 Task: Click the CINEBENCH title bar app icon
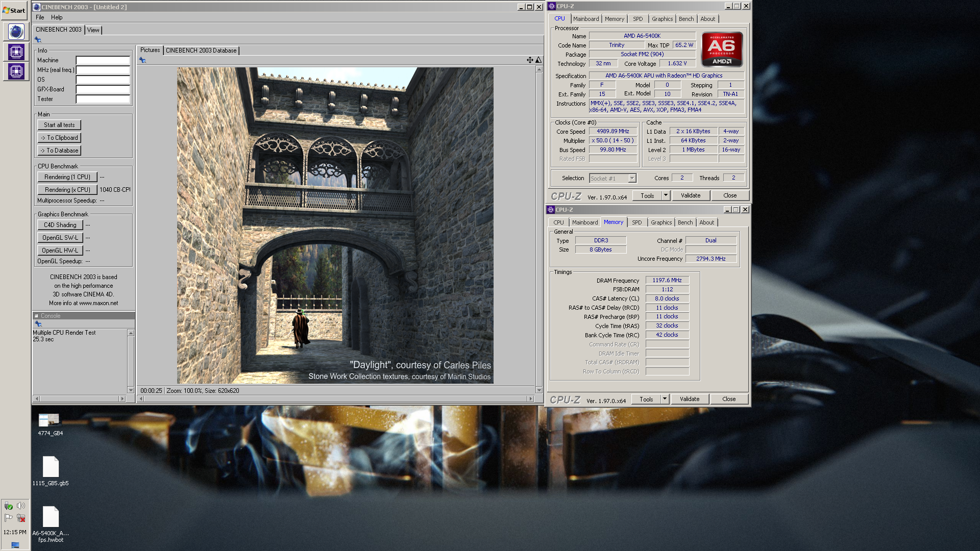(x=37, y=7)
